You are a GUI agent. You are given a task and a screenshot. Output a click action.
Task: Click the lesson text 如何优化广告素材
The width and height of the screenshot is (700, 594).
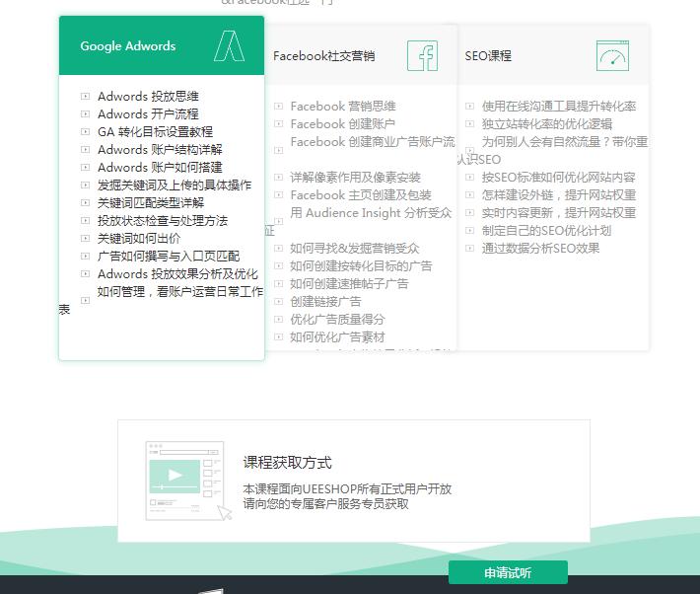click(337, 337)
